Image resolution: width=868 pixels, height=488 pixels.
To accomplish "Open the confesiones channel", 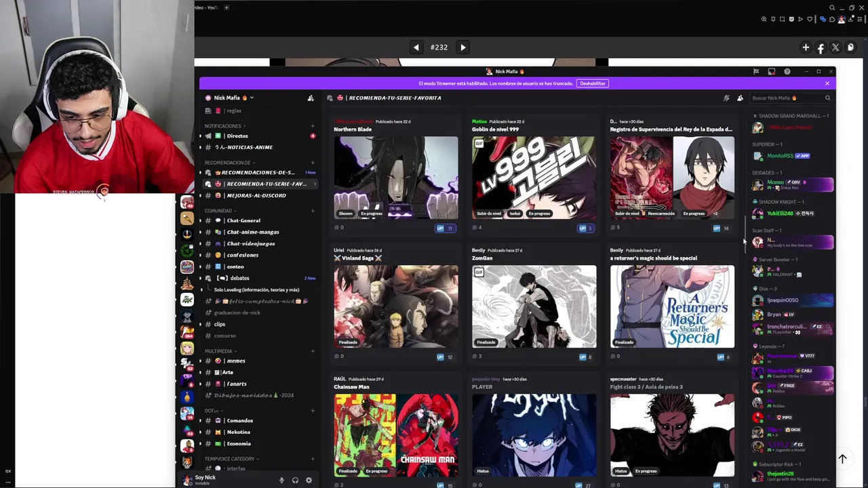I will pyautogui.click(x=260, y=255).
